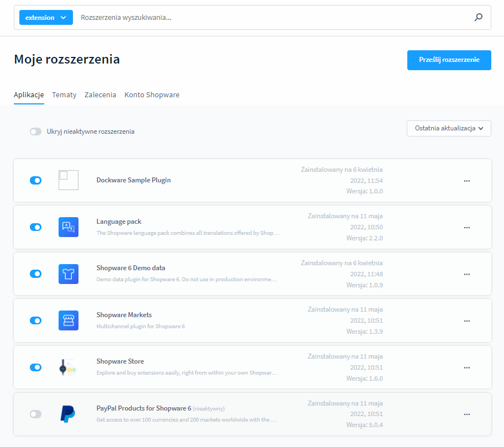Click the 'Language pack' title
This screenshot has height=447, width=504.
119,222
